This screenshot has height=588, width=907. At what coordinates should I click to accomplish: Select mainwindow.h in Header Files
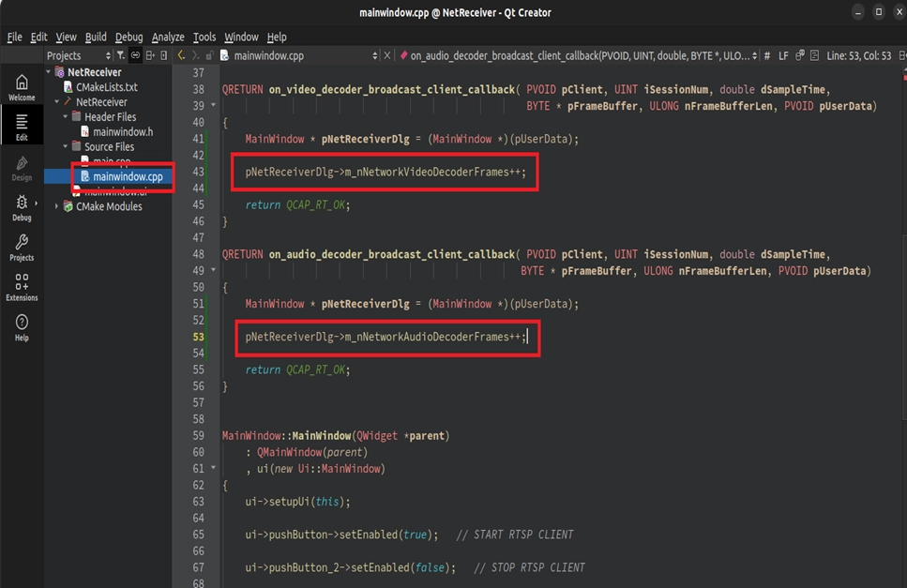click(123, 132)
